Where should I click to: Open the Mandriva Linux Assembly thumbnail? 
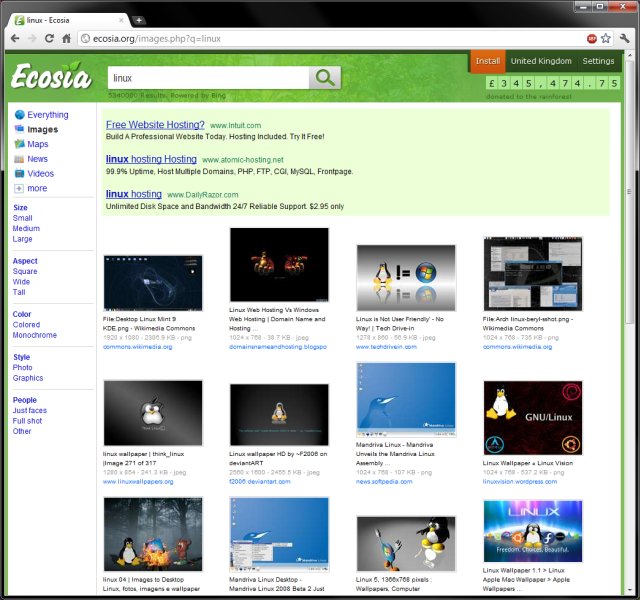click(x=406, y=400)
